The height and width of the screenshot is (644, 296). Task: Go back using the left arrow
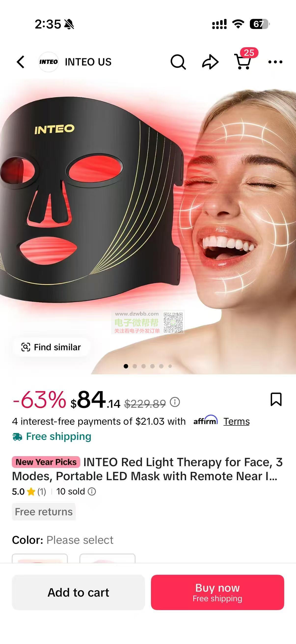(x=21, y=62)
